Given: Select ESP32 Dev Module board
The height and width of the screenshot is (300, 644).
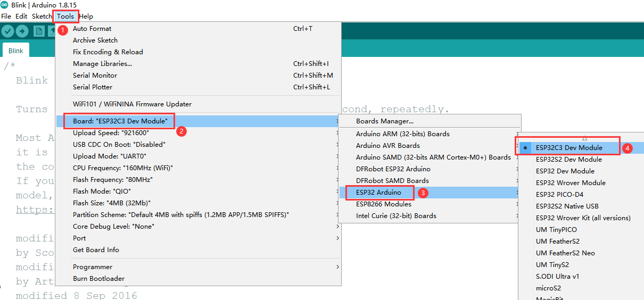Looking at the screenshot, I should [x=581, y=171].
